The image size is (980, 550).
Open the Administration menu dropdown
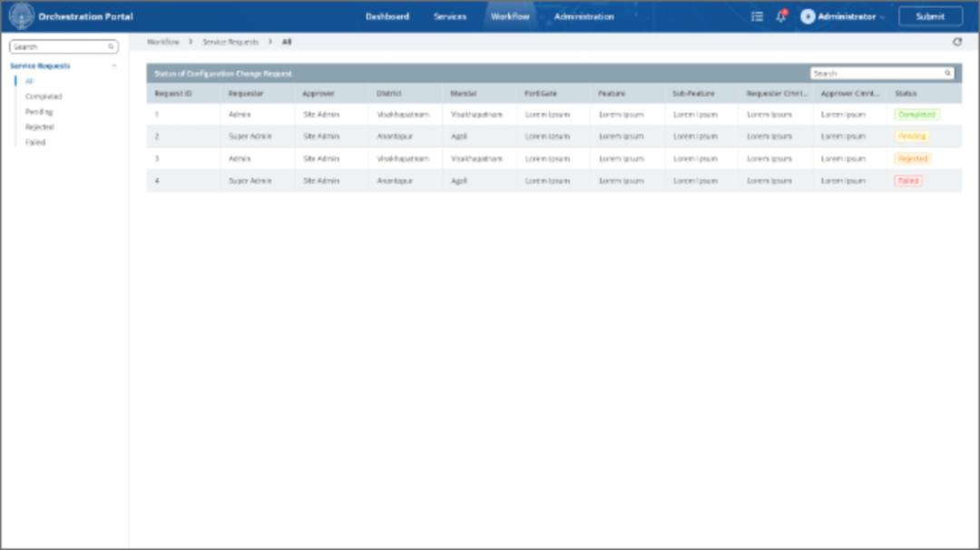click(x=585, y=15)
